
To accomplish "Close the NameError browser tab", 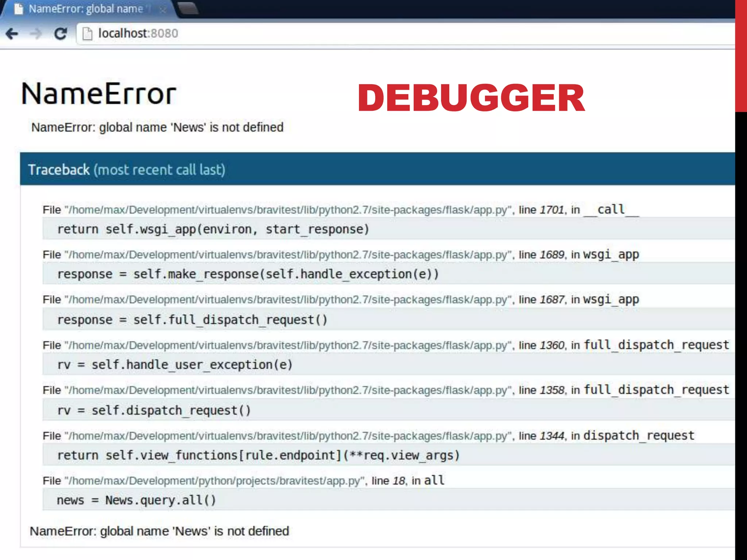I will 163,9.
